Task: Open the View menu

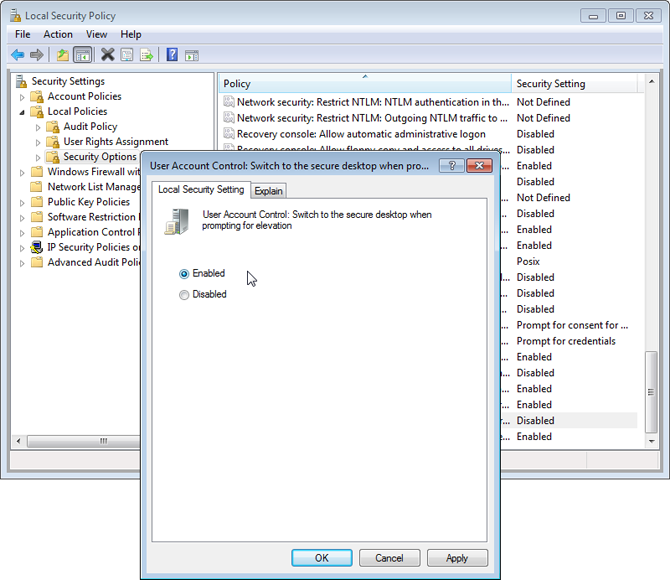Action: tap(97, 34)
